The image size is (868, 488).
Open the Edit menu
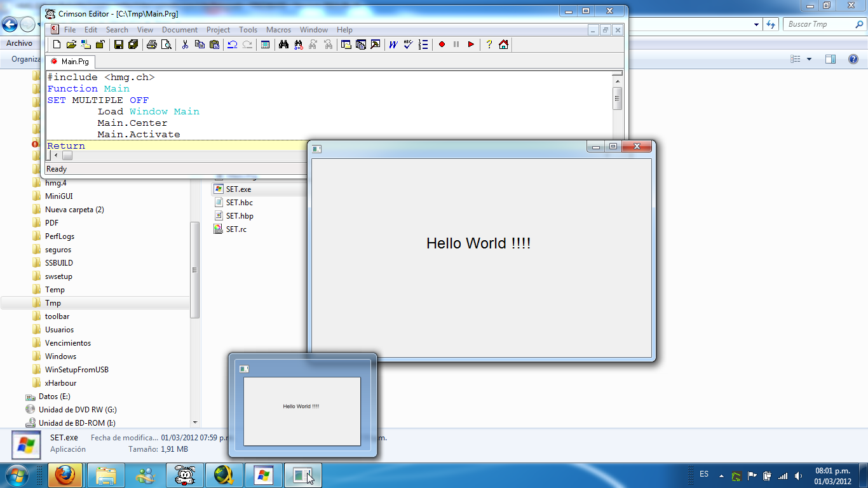tap(91, 30)
